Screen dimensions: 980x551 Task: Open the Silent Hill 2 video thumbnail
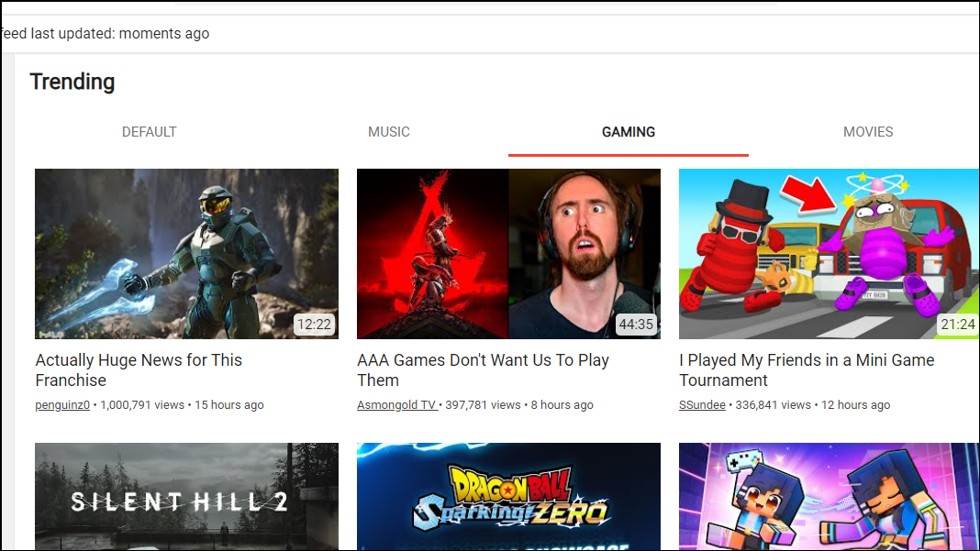point(186,497)
